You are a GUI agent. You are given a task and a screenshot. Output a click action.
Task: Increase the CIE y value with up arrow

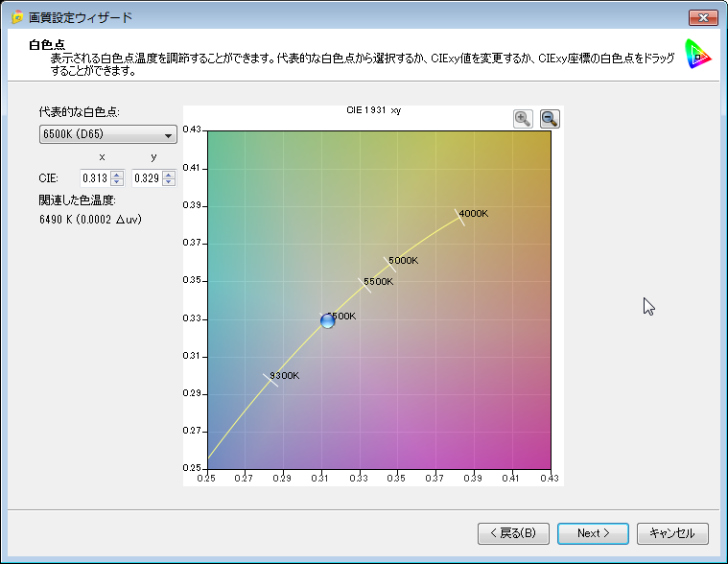point(169,174)
